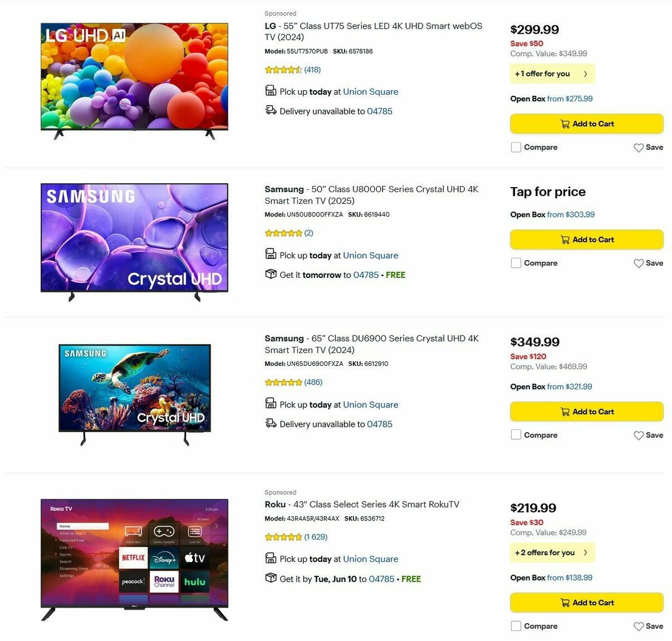Click the heart icon to save the LG TV
The height and width of the screenshot is (641, 672).
(638, 147)
